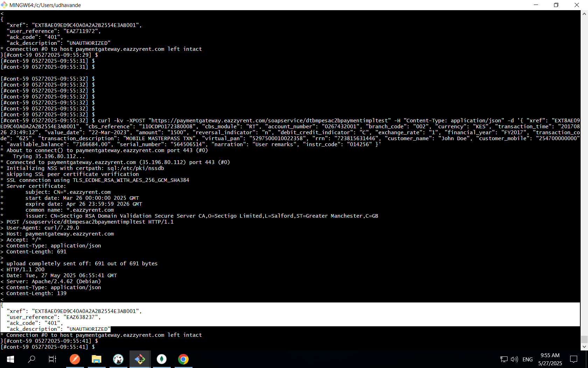Restore down the terminal window
Viewport: 588px width, 368px height.
556,5
